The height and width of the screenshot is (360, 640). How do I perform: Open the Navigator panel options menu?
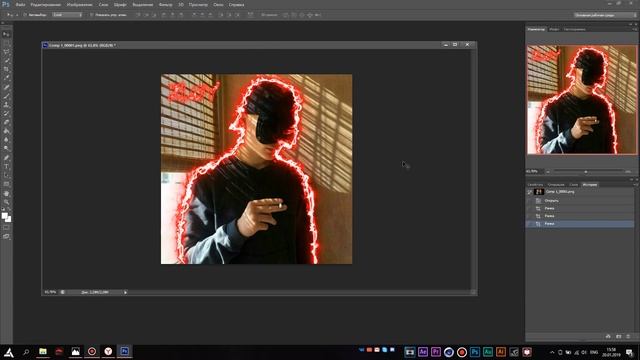point(635,29)
